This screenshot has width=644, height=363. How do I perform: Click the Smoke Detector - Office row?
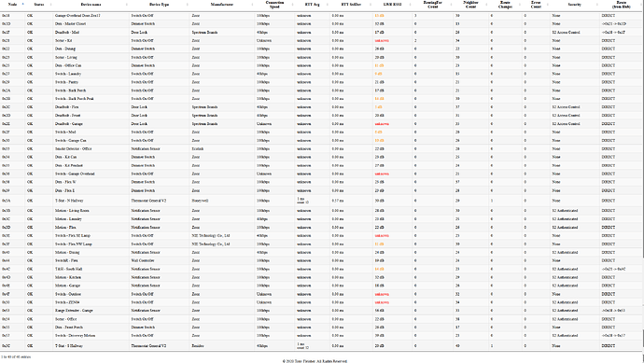pos(321,148)
